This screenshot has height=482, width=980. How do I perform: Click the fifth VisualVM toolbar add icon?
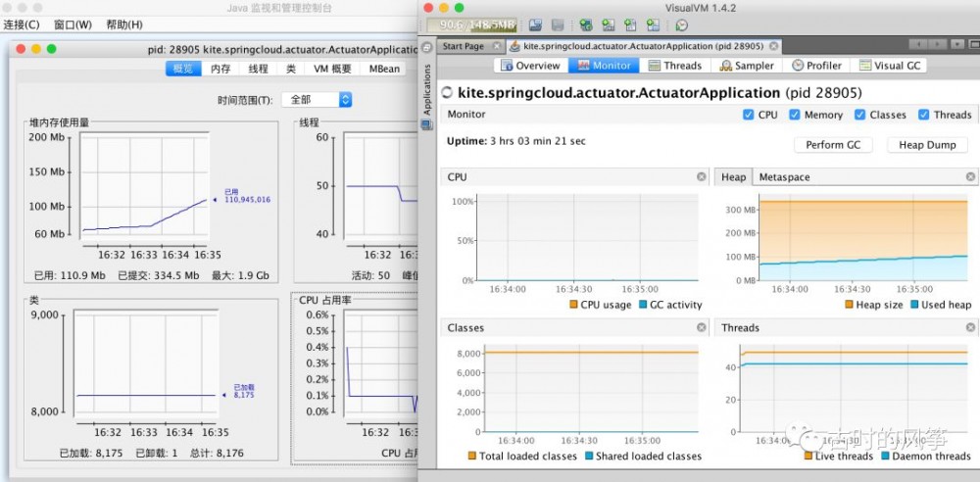[630, 25]
